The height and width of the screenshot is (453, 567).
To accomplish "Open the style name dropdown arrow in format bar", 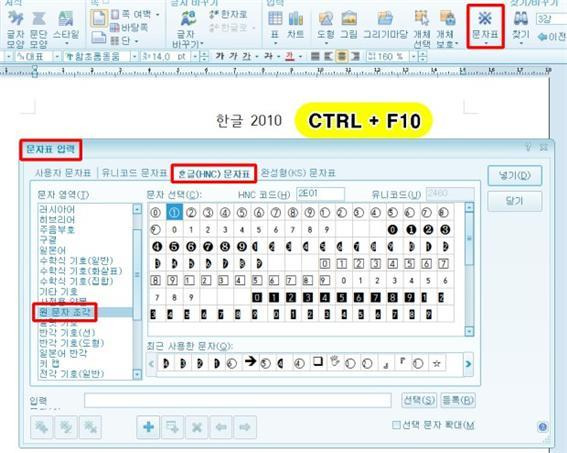I will coord(57,57).
